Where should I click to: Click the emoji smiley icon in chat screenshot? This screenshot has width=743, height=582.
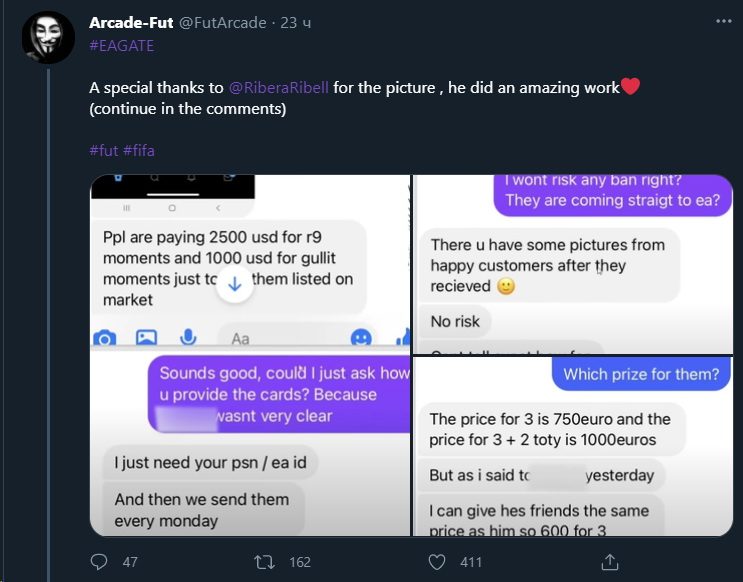362,338
